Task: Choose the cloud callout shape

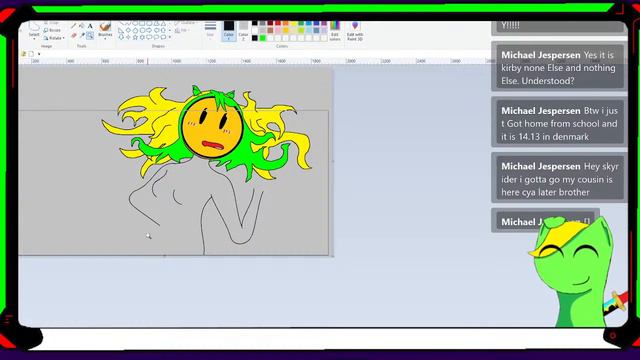Action: pyautogui.click(x=163, y=37)
